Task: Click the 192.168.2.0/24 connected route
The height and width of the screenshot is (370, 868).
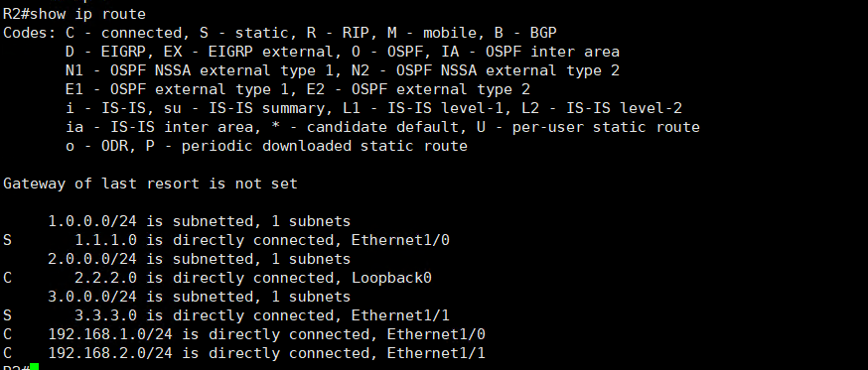Action: tap(244, 353)
